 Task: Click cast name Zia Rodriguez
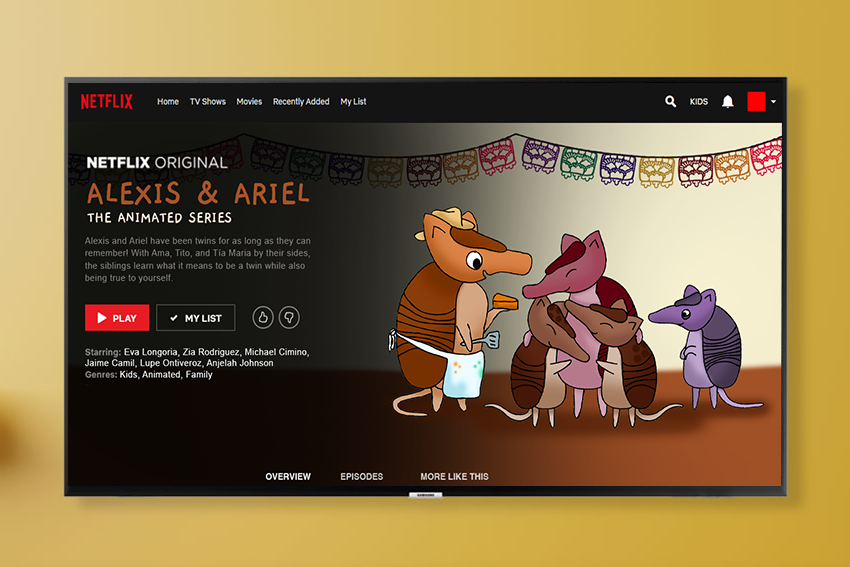[x=211, y=352]
